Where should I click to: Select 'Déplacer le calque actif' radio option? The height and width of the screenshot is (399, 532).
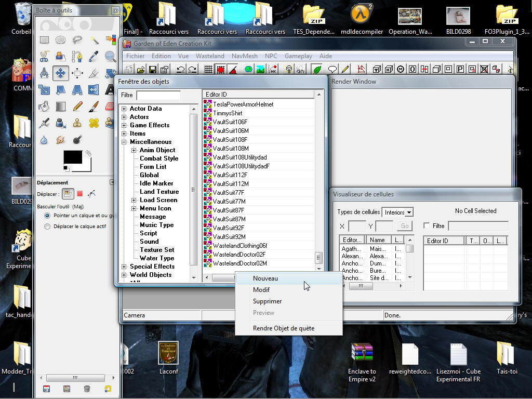47,227
